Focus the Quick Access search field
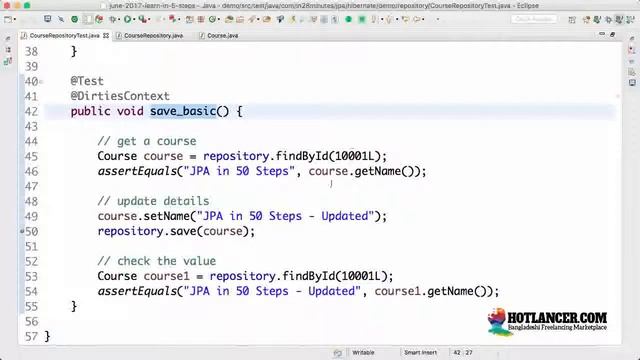 [534, 19]
